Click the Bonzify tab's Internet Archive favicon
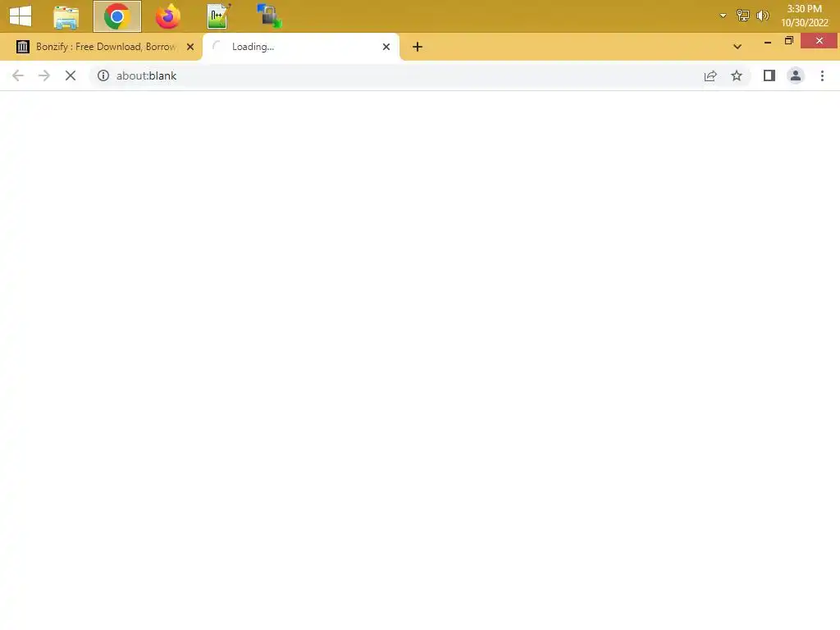The width and height of the screenshot is (840, 630). 22,47
